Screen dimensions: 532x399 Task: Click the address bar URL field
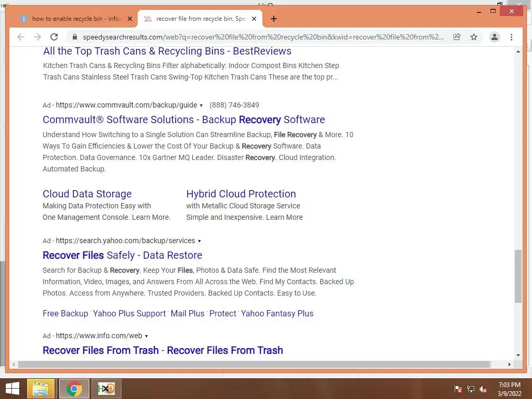(x=263, y=37)
